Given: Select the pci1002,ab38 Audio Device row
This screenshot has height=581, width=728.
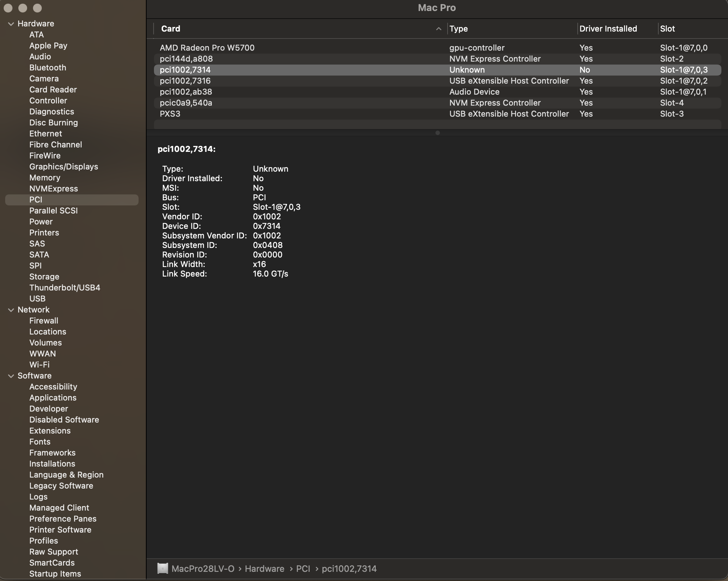Looking at the screenshot, I should pyautogui.click(x=186, y=92).
